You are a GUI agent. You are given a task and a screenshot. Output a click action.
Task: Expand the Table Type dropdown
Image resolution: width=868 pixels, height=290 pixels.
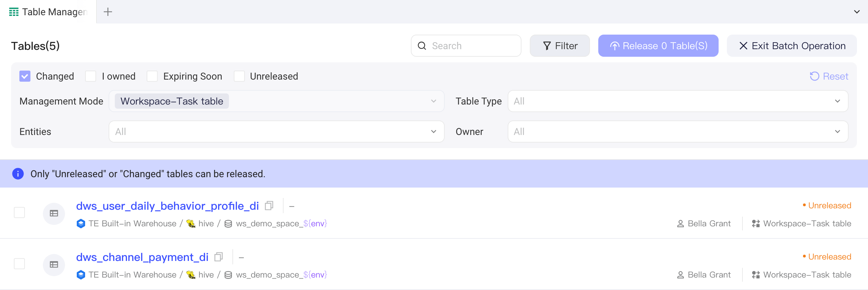pos(678,101)
